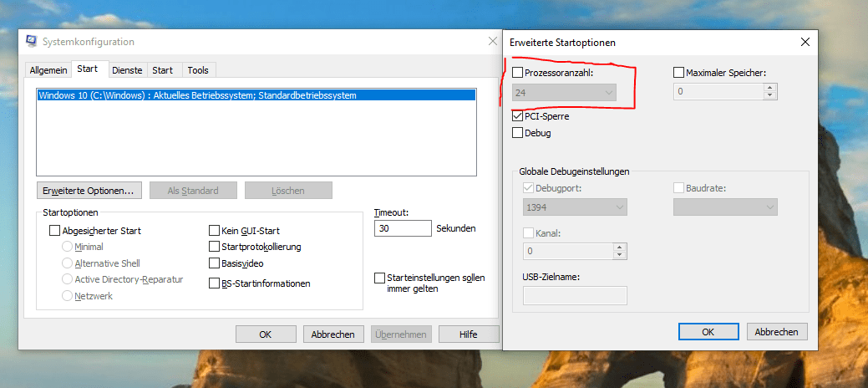Toggle the Debugport checkbox

(528, 188)
